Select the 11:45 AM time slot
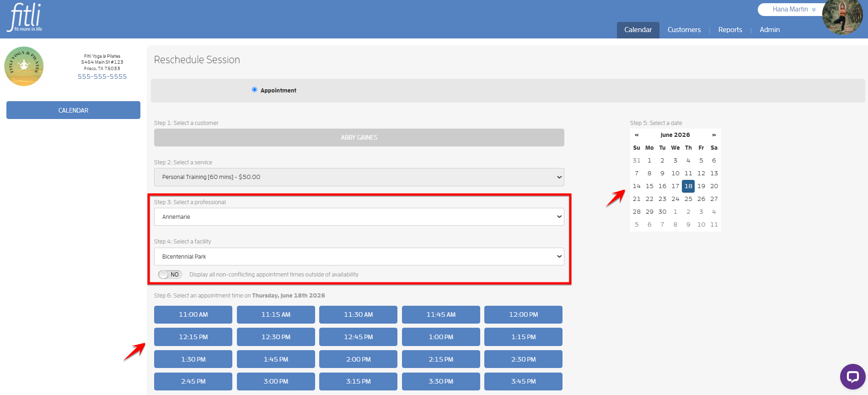 pyautogui.click(x=441, y=314)
